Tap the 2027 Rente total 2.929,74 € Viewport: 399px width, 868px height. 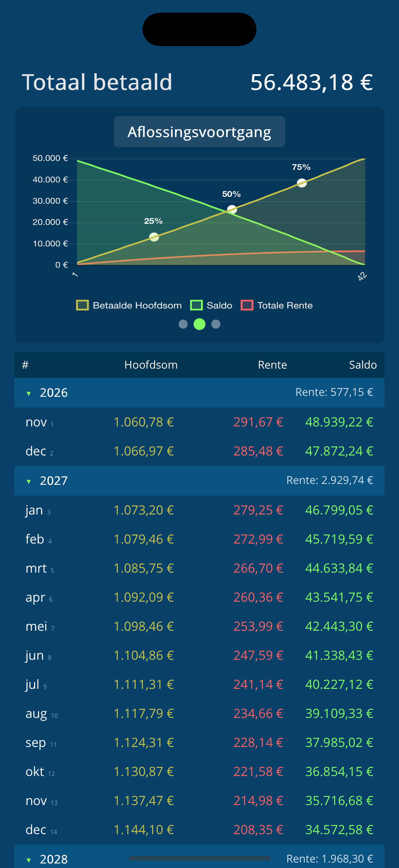[330, 480]
